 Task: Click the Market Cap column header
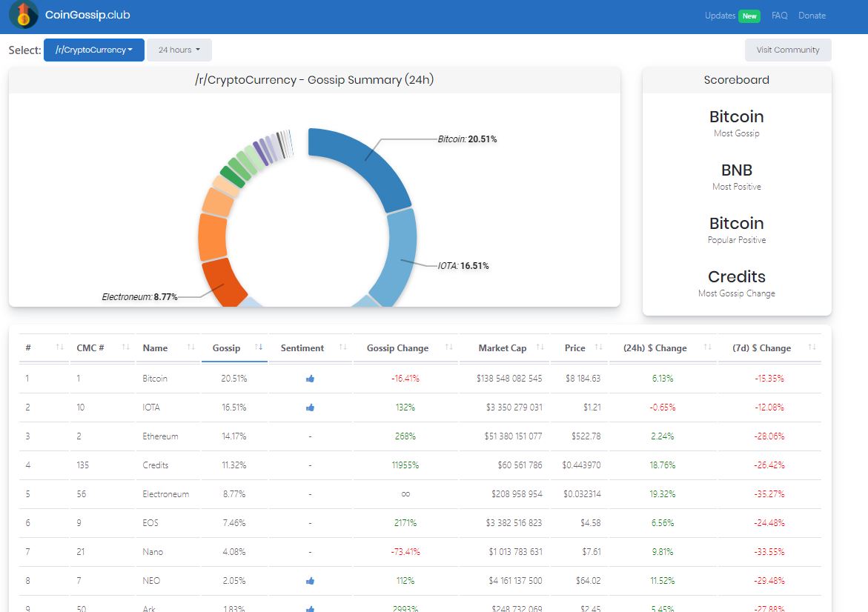(502, 348)
